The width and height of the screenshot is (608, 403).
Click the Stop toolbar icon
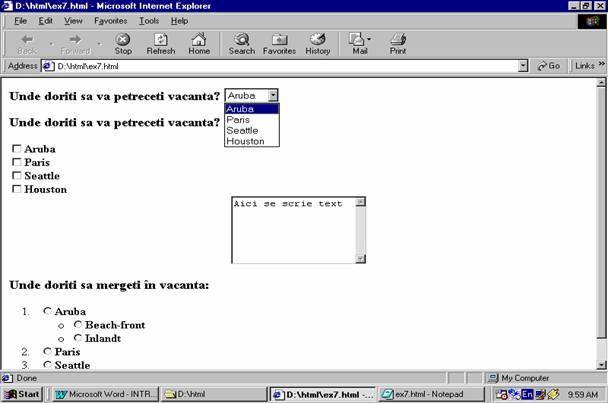(x=123, y=43)
